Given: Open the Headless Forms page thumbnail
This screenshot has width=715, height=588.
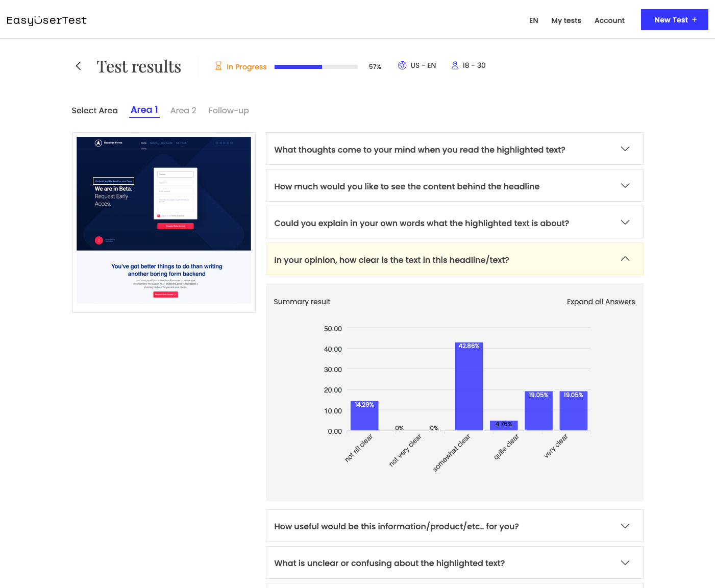Looking at the screenshot, I should [163, 223].
